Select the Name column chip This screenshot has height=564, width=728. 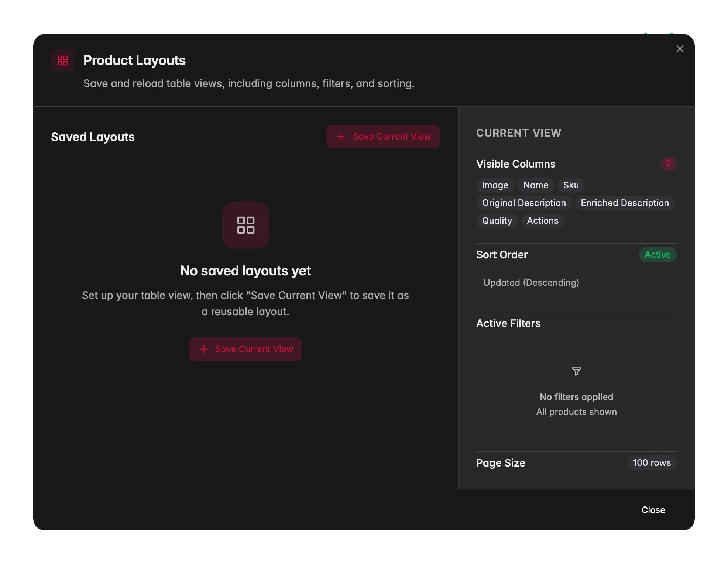tap(536, 185)
